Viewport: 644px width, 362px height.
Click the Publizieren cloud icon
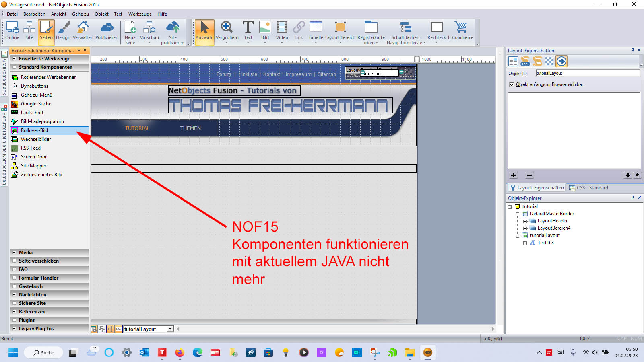pyautogui.click(x=107, y=31)
